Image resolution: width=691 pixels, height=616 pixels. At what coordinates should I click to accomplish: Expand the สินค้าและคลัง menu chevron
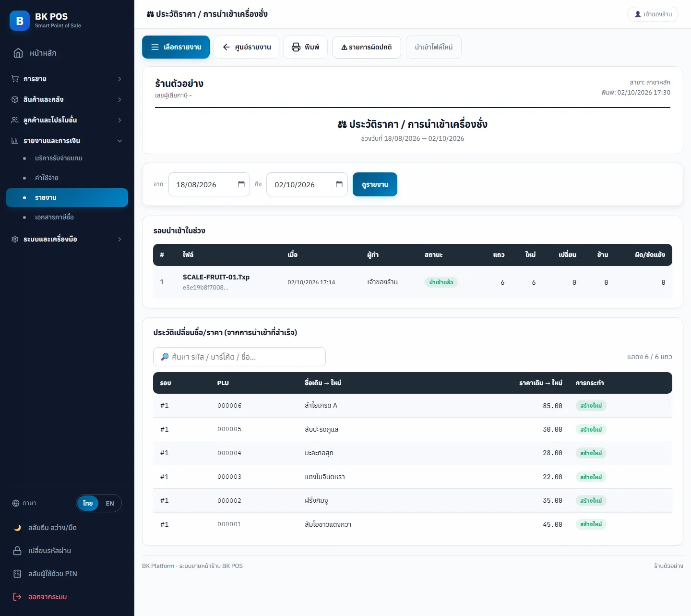click(x=119, y=99)
